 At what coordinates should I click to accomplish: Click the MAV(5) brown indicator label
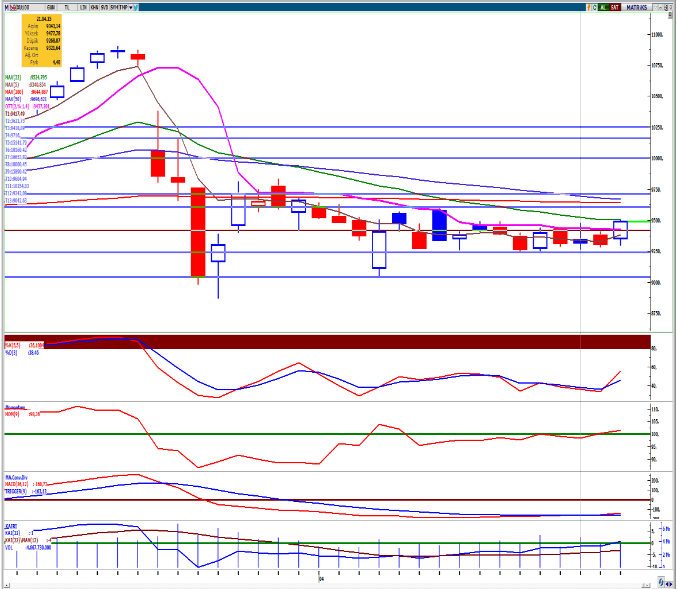25,85
